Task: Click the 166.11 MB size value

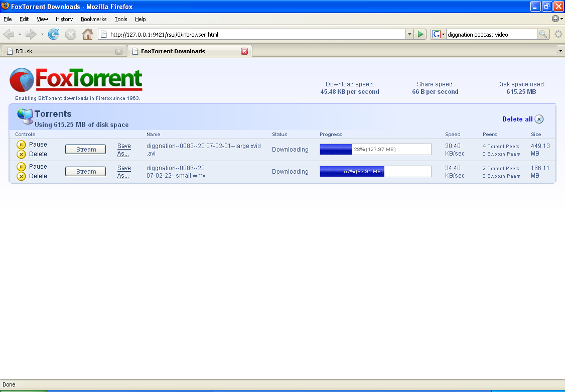Action: (540, 172)
